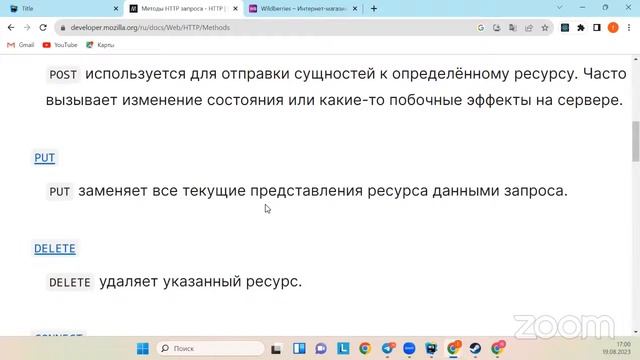Open the Widgets panel taskbar icon
This screenshot has height=360, width=640.
(299, 349)
